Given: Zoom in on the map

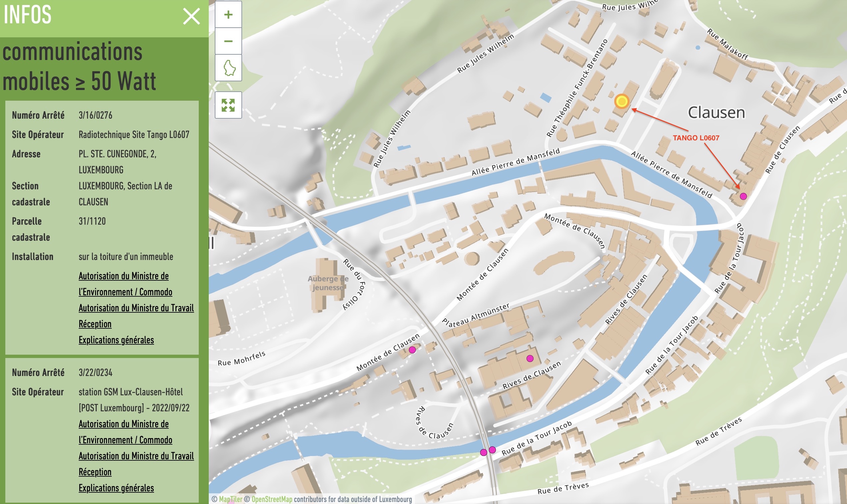Looking at the screenshot, I should [x=228, y=15].
